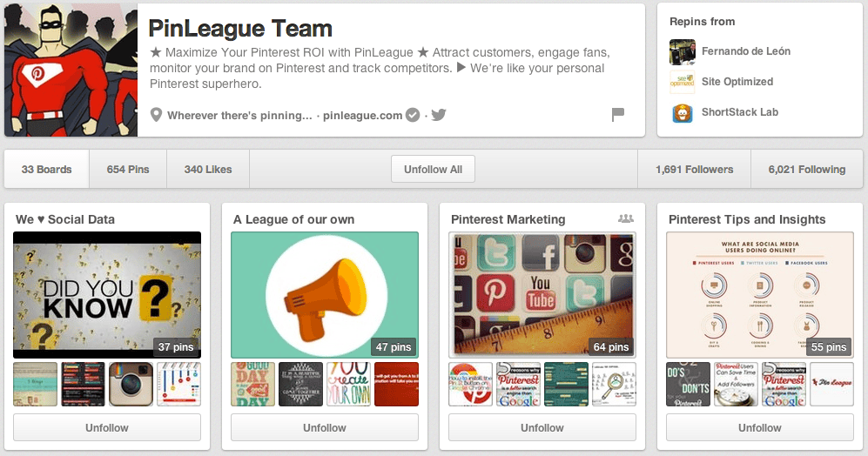
Task: Click the Site Optimized logo icon
Action: 683,82
